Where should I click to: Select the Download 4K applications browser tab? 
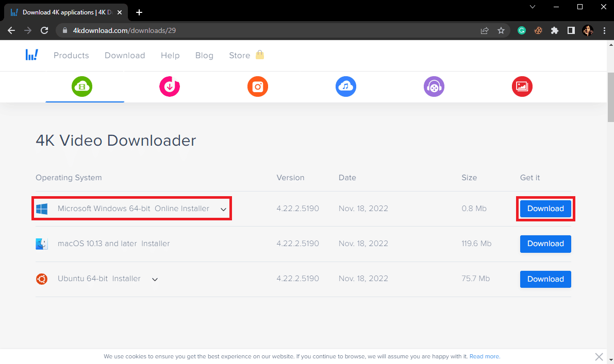pyautogui.click(x=65, y=12)
